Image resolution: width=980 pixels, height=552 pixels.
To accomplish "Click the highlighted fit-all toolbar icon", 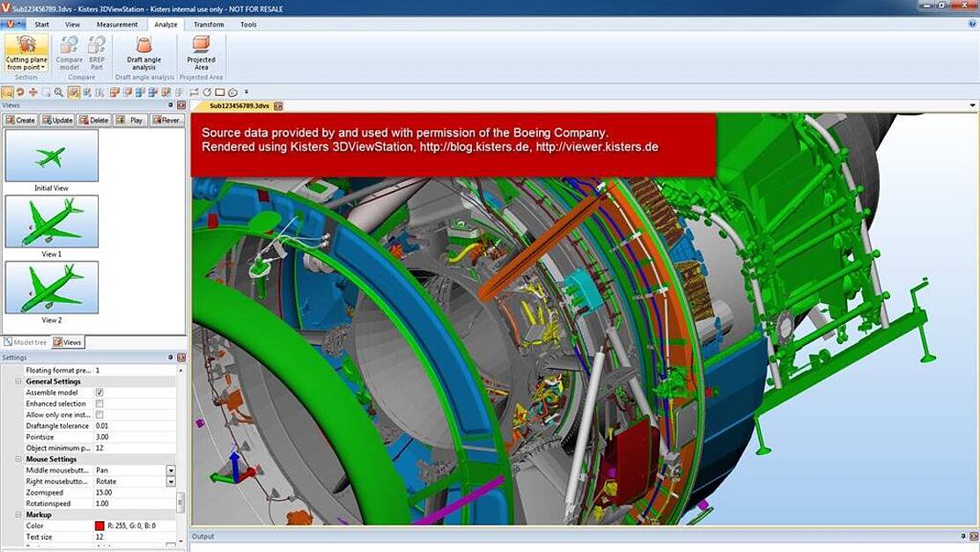I will pyautogui.click(x=74, y=92).
